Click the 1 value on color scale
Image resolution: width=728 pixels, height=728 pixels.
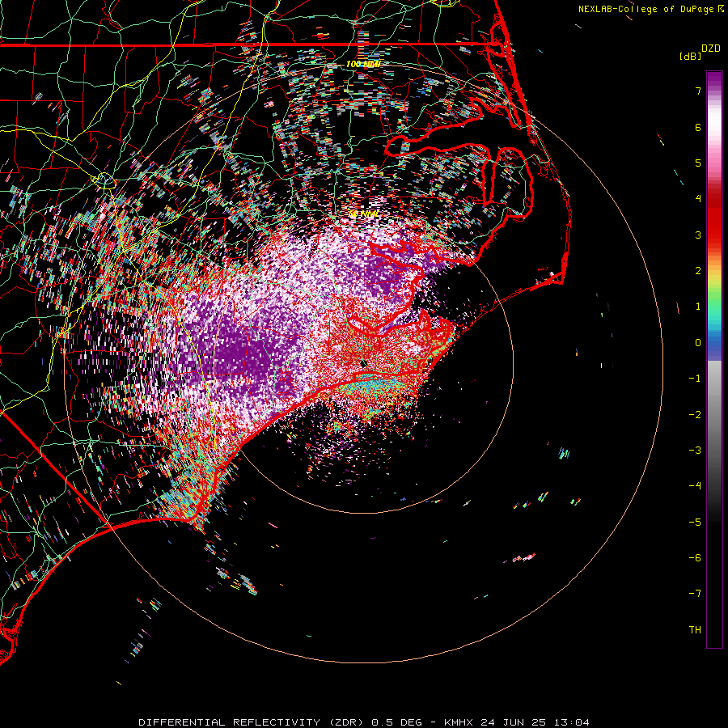coord(698,307)
